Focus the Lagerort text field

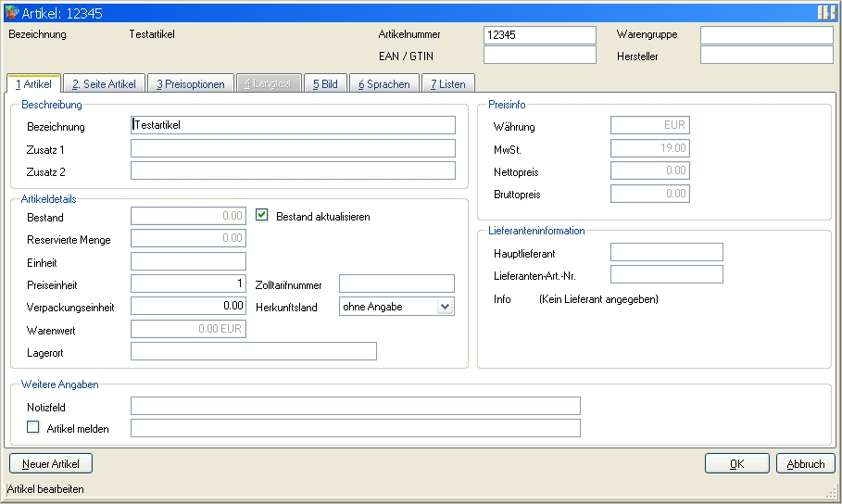254,351
